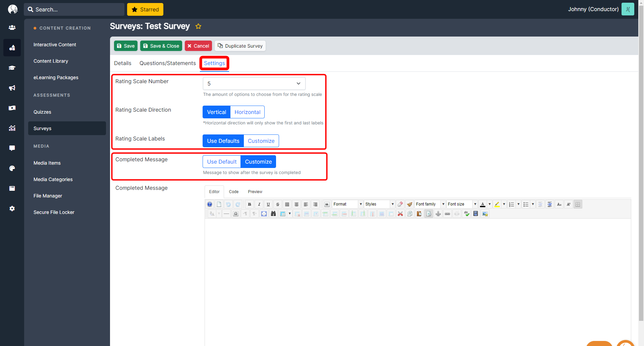644x346 pixels.
Task: Click the cut scissors icon
Action: [400, 214]
